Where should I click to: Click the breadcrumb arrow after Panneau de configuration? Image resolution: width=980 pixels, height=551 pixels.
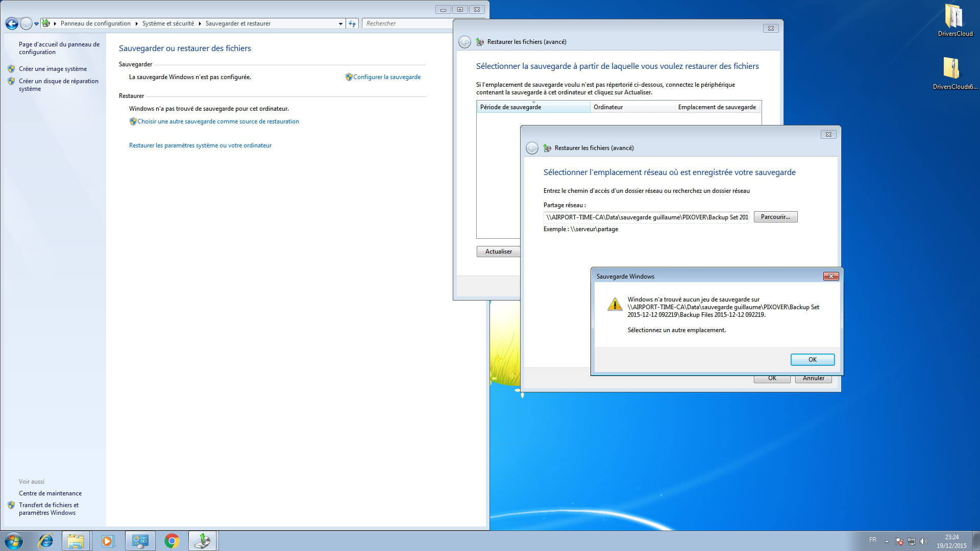(x=136, y=23)
